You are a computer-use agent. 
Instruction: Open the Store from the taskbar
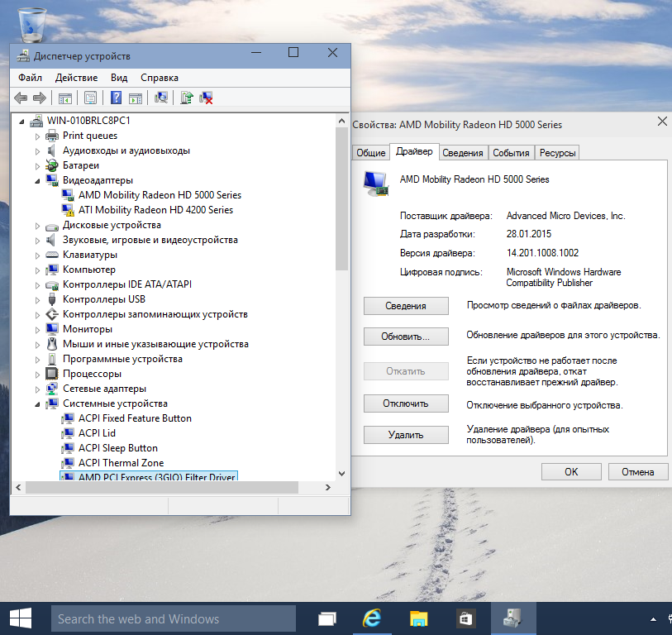[x=465, y=618]
